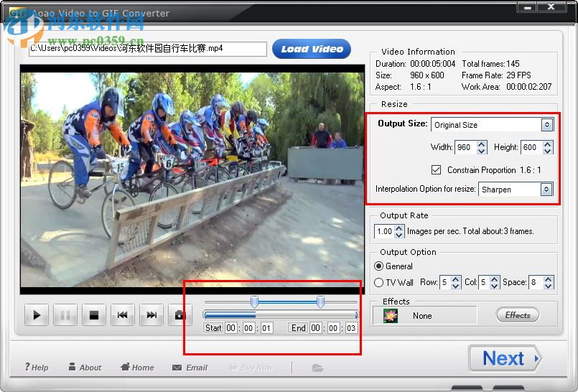578x392 pixels.
Task: Click the Load Video button
Action: [x=312, y=49]
